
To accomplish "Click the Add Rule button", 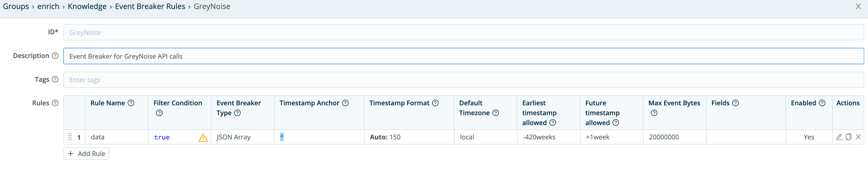I will point(86,154).
